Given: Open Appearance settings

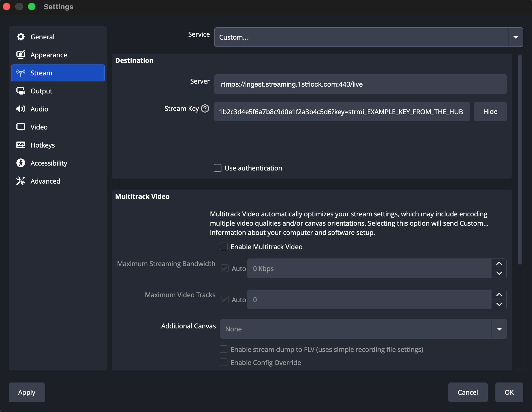Looking at the screenshot, I should tap(58, 55).
